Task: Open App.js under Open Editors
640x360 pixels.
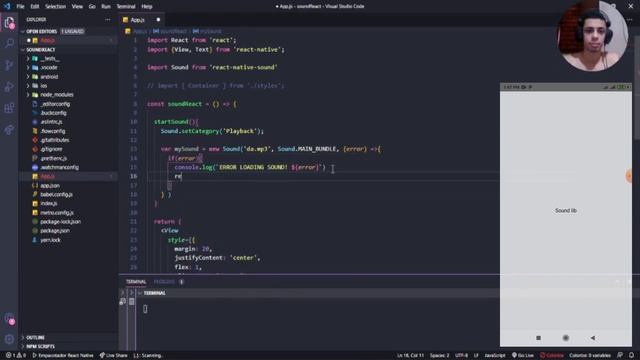Action: pos(68,40)
